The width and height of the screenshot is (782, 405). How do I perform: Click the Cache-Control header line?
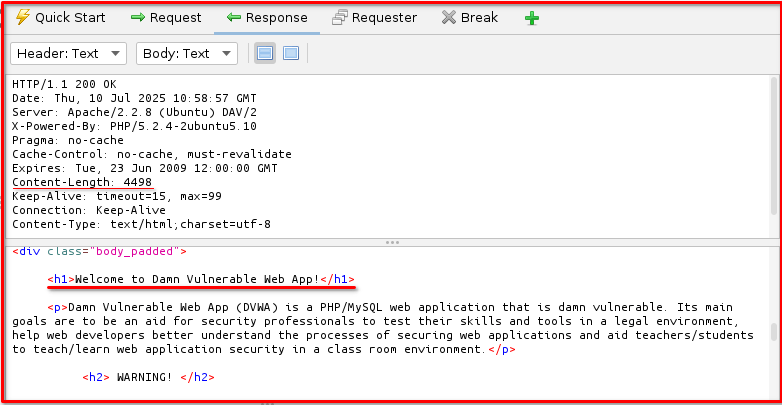pos(152,154)
